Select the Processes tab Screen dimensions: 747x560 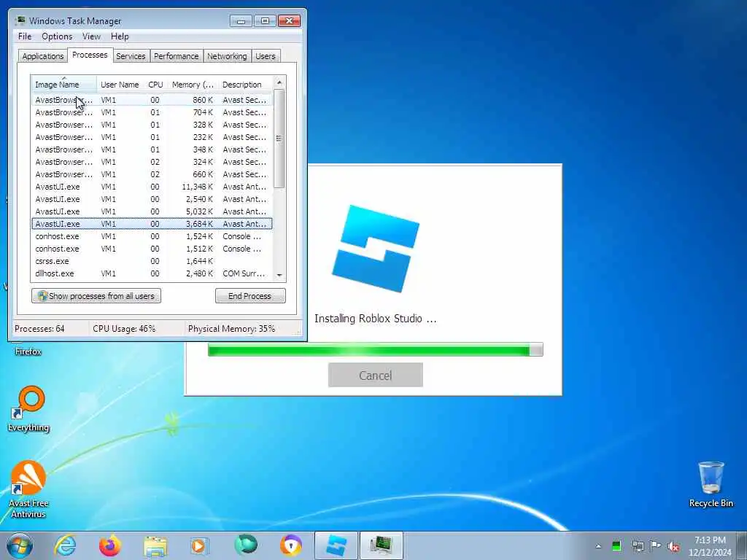click(90, 55)
